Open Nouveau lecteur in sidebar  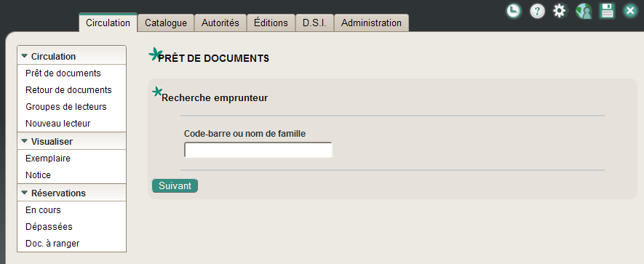[x=58, y=124]
